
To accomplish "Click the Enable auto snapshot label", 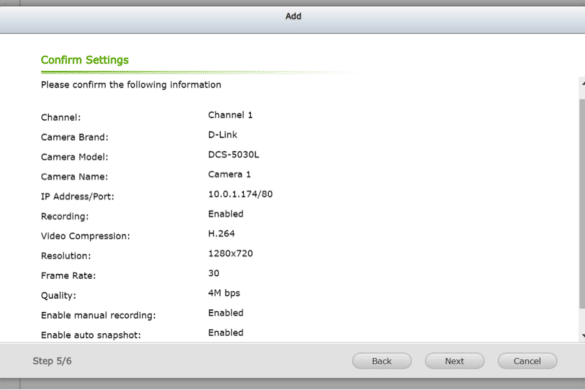I will [91, 335].
